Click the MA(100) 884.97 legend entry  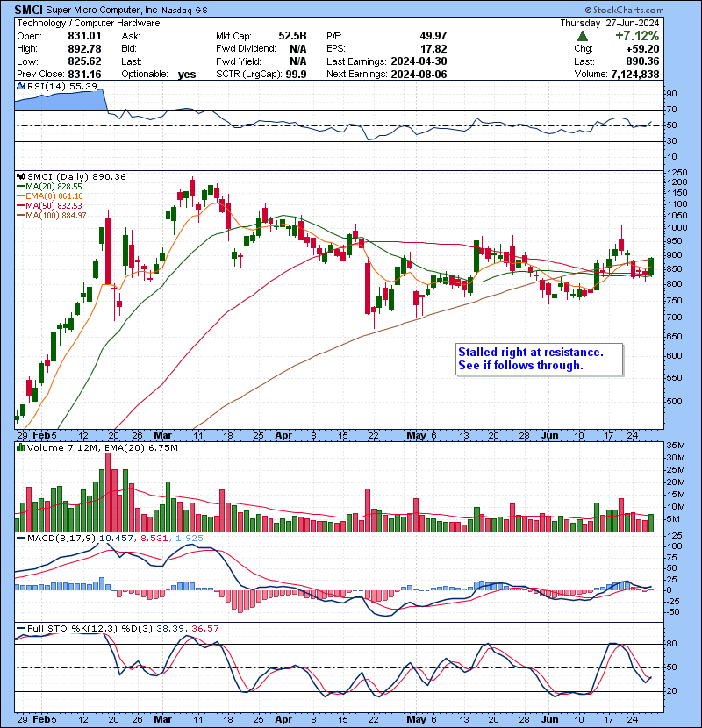[52, 216]
